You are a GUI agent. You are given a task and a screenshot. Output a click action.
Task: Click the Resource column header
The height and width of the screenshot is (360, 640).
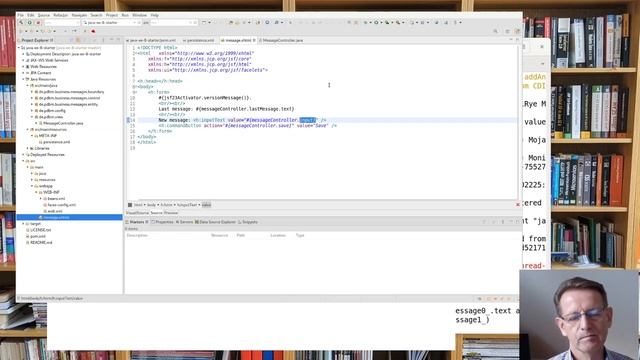tap(220, 236)
